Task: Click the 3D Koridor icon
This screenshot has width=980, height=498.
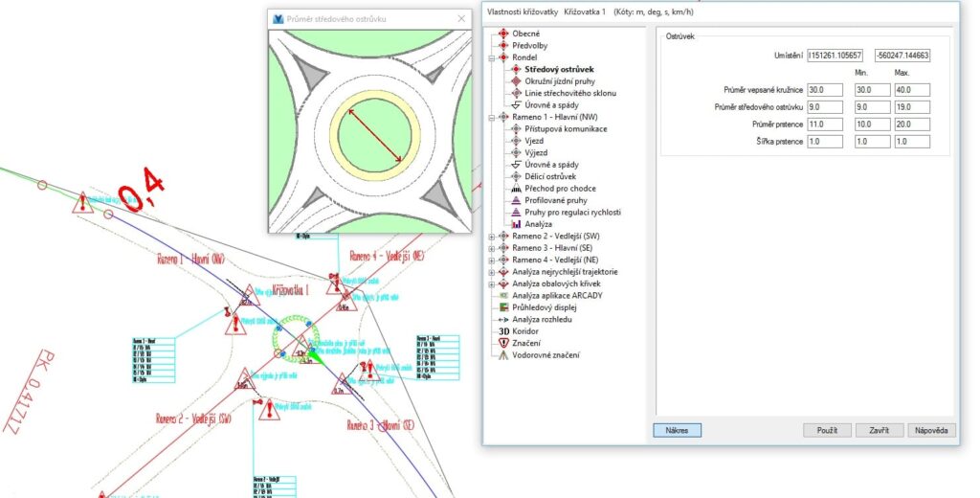Action: (503, 331)
